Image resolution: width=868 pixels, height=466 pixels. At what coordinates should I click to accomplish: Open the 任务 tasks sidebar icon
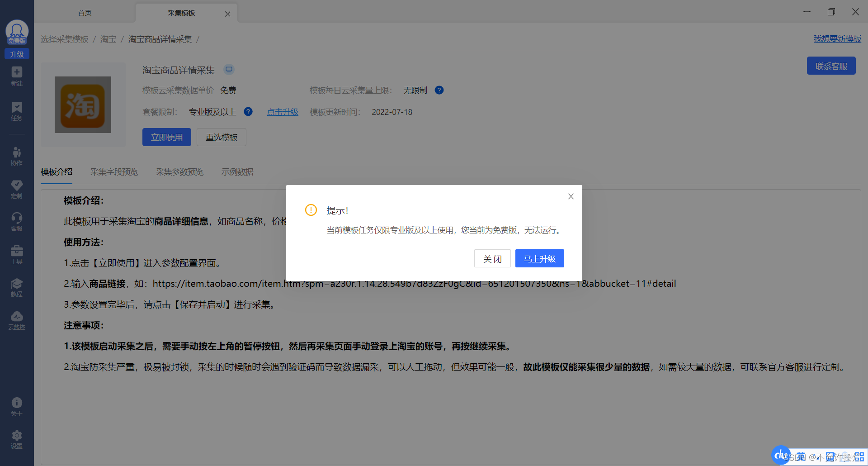coord(17,111)
